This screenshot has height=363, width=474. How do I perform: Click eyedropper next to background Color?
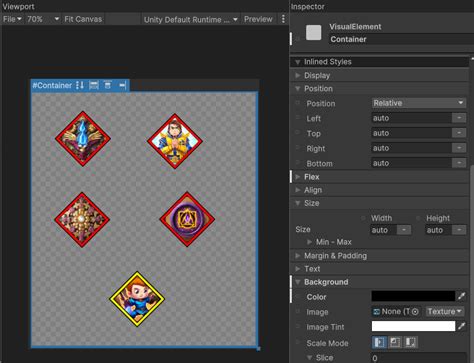[x=461, y=296]
